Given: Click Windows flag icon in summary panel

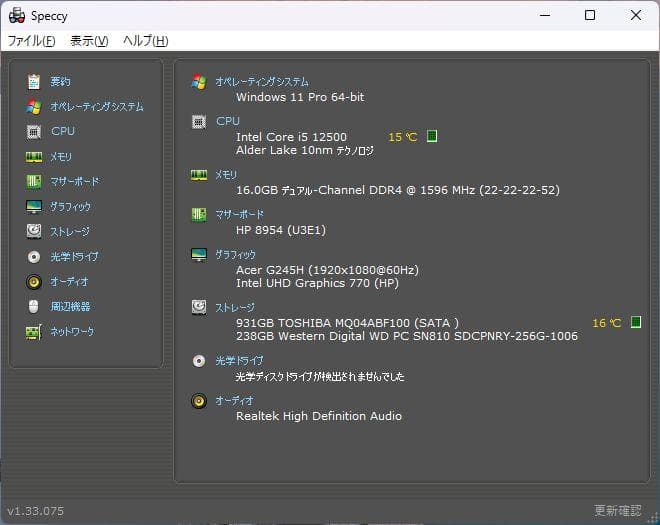Looking at the screenshot, I should click(199, 82).
